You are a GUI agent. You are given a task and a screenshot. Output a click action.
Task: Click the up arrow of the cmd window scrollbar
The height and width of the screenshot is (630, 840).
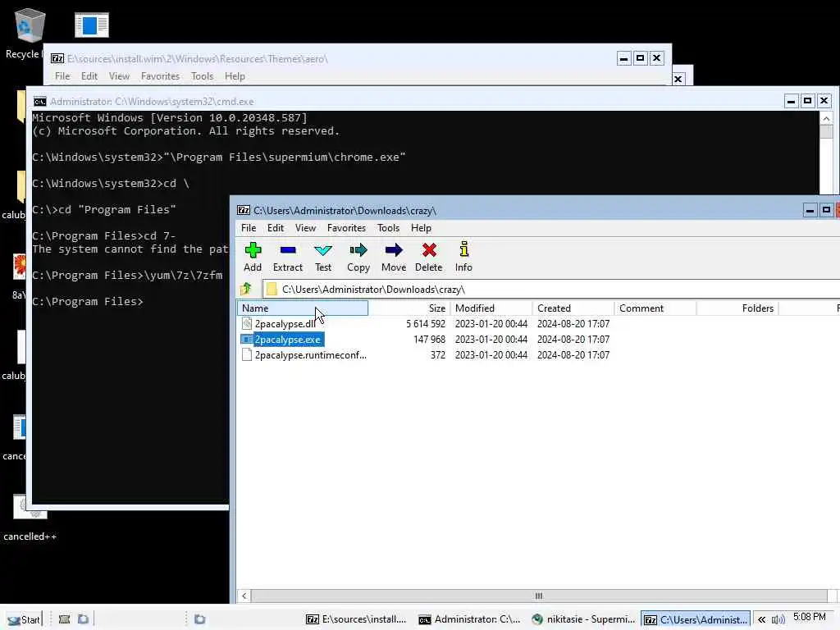[x=826, y=118]
